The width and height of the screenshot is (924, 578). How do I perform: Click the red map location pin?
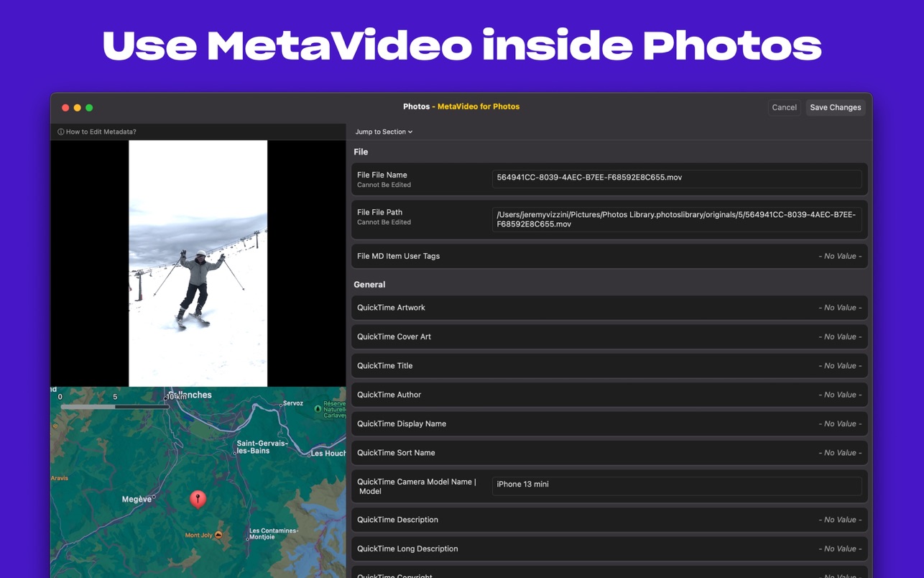(198, 497)
